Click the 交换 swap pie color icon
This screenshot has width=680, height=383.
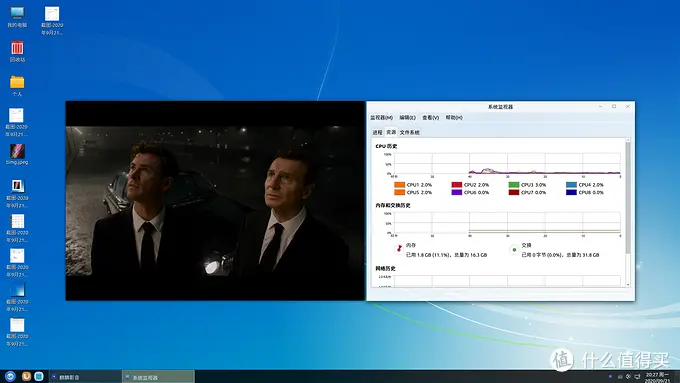514,250
